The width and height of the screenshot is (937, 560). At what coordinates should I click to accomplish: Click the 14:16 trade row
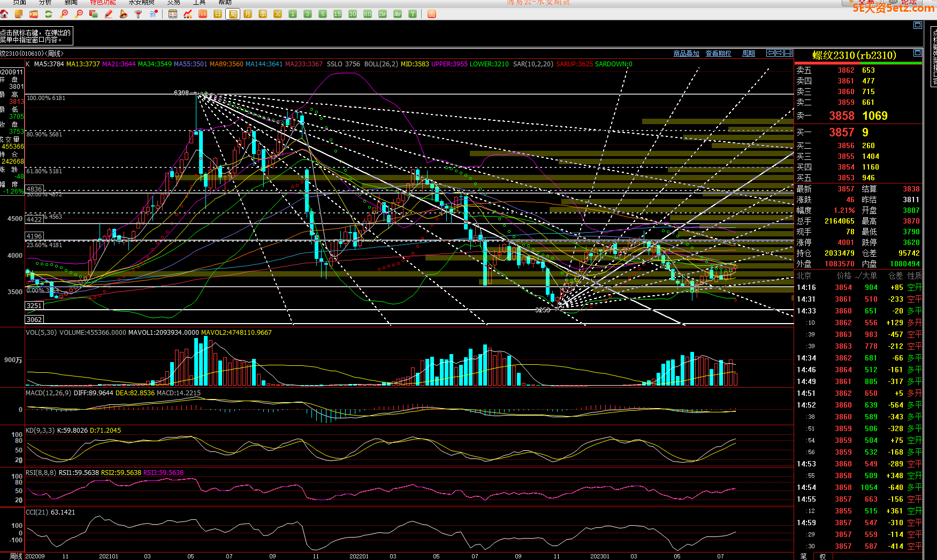point(859,287)
